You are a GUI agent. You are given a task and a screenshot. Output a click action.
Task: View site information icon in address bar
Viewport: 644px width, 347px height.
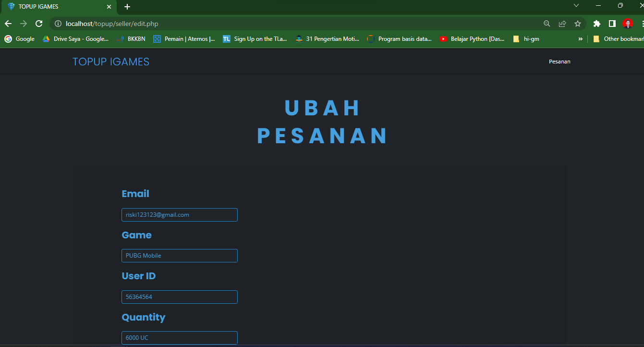click(58, 24)
